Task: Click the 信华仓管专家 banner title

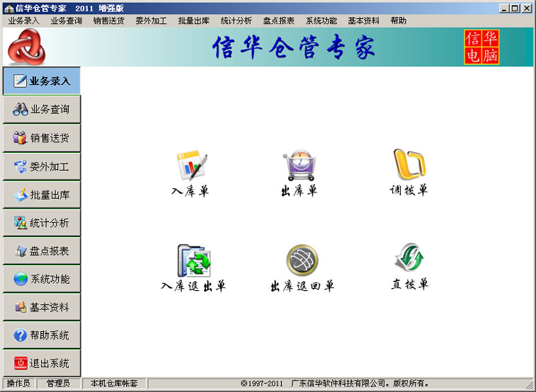Action: coord(294,47)
